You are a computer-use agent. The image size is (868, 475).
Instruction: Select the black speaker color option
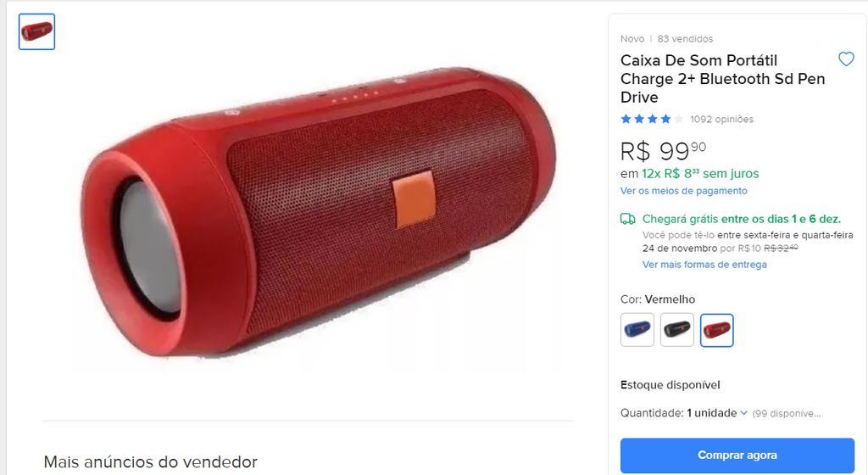(x=677, y=330)
